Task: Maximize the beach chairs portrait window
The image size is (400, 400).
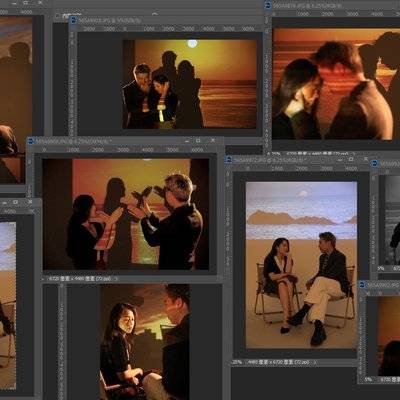Action: pyautogui.click(x=351, y=160)
